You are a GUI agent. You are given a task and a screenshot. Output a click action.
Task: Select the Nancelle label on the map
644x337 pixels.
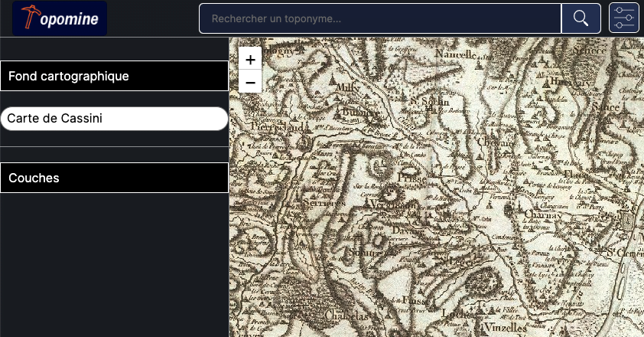coord(457,54)
